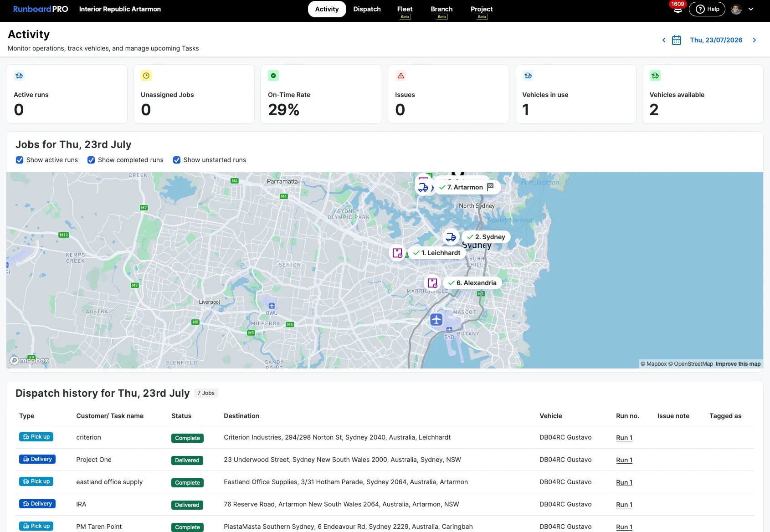Screen dimensions: 770x532
Task: Uncheck Show completed runs
Action: [91, 160]
